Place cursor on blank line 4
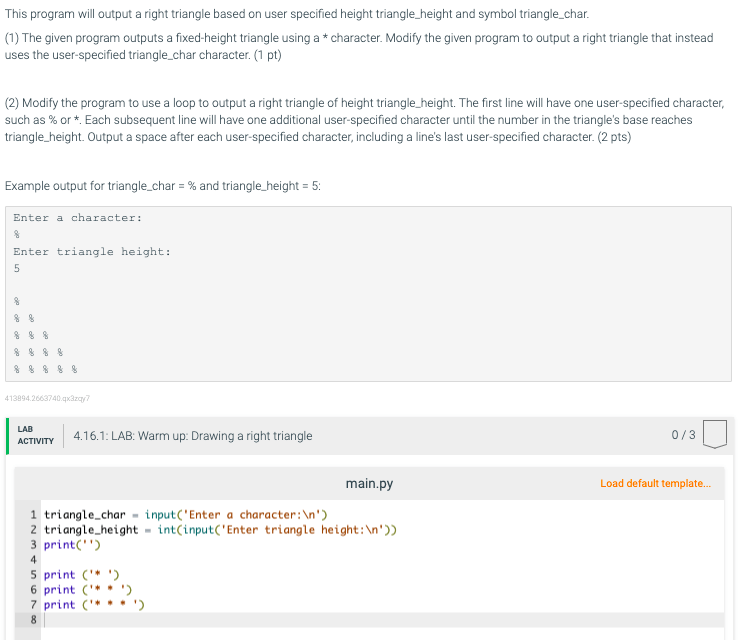This screenshot has height=640, width=743. click(x=200, y=560)
